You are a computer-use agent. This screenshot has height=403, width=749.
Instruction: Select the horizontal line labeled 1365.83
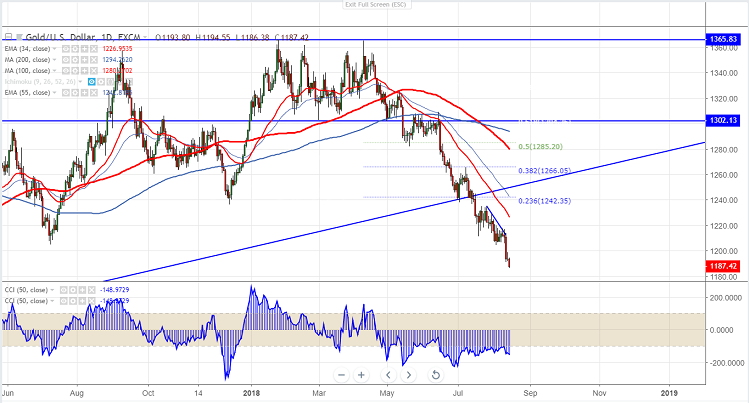(353, 40)
